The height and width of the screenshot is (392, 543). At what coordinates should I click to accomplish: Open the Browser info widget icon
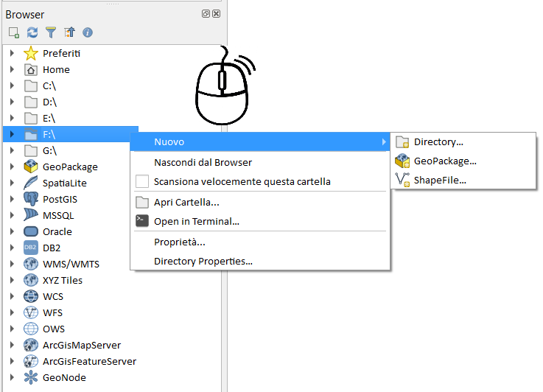point(88,32)
